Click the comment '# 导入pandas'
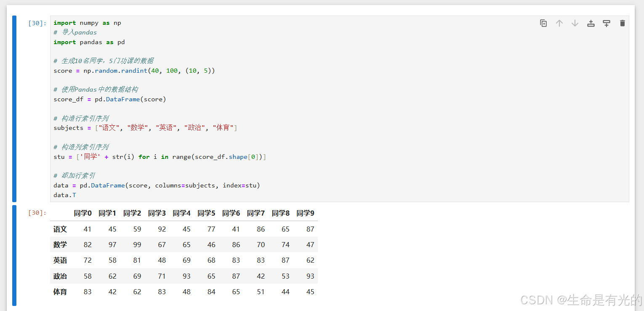The height and width of the screenshot is (311, 644). pos(75,32)
